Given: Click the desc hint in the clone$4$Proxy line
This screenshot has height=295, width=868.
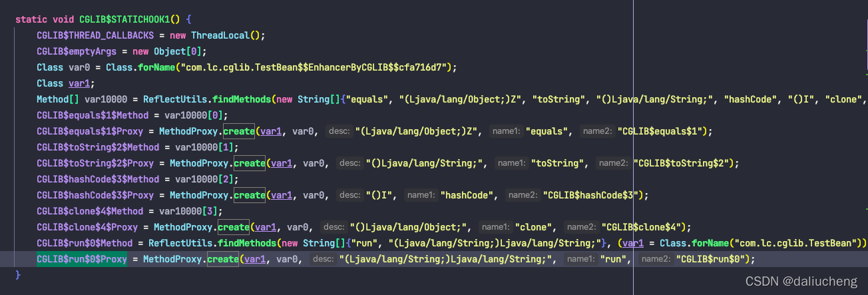Looking at the screenshot, I should click(333, 227).
